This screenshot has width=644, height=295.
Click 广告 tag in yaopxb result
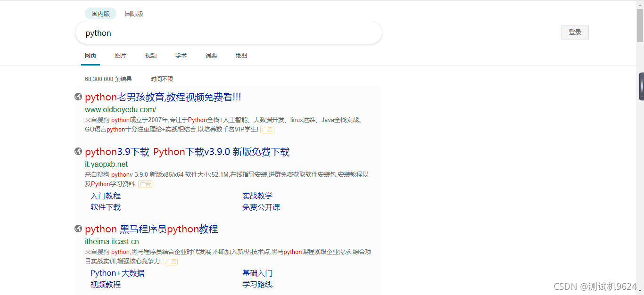click(145, 184)
